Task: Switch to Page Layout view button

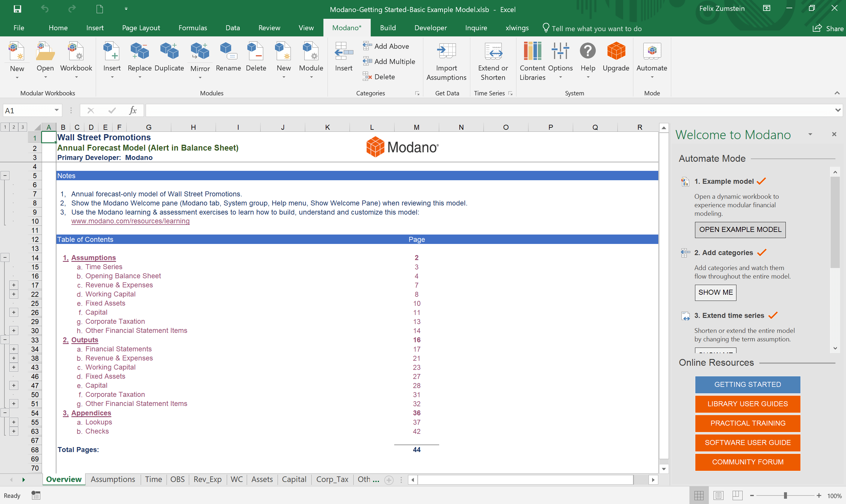Action: 718,495
